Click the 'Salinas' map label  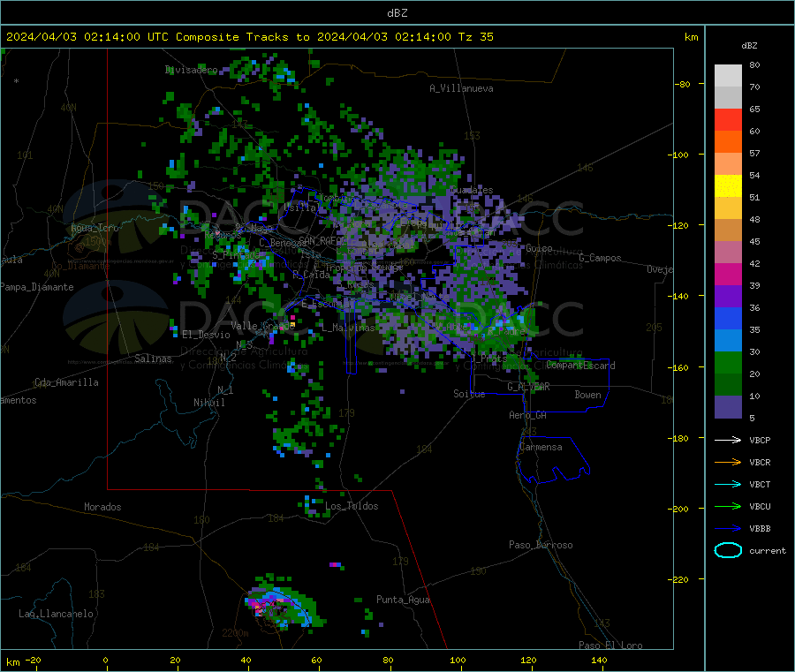tap(153, 359)
